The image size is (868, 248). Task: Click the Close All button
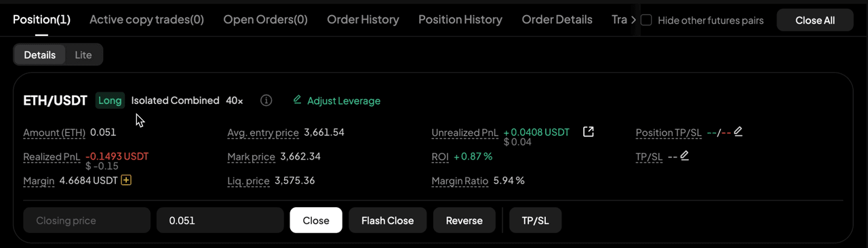[815, 20]
